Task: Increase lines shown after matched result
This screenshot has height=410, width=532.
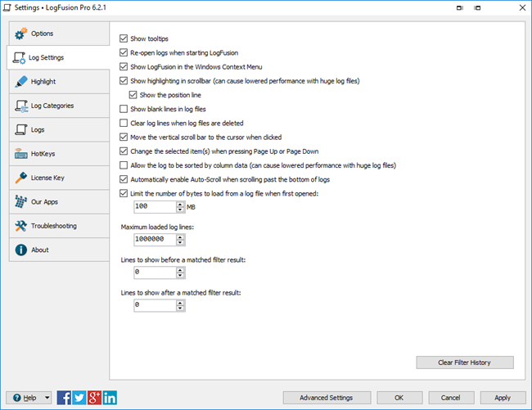Action: pyautogui.click(x=180, y=303)
